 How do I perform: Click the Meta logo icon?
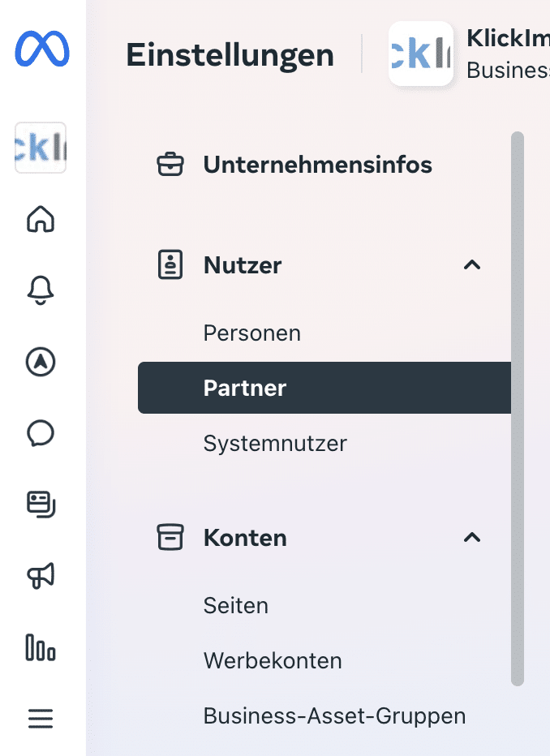pos(42,50)
